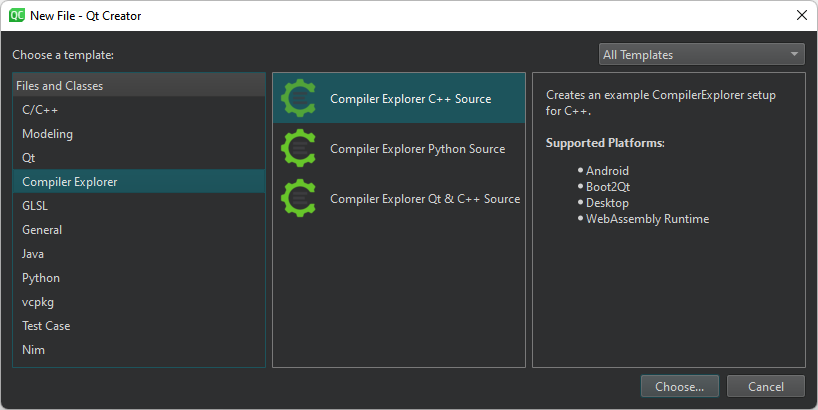
Task: Select the General category
Action: (x=42, y=230)
